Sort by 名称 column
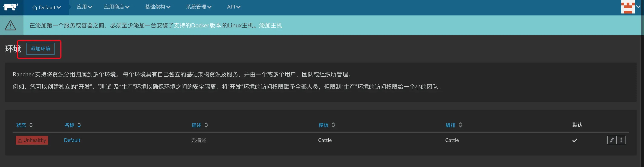The width and height of the screenshot is (644, 167). tap(72, 125)
